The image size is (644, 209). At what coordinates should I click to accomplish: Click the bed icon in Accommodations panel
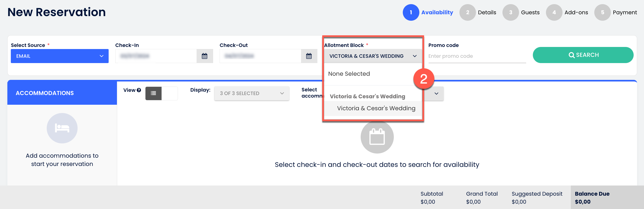(x=62, y=128)
